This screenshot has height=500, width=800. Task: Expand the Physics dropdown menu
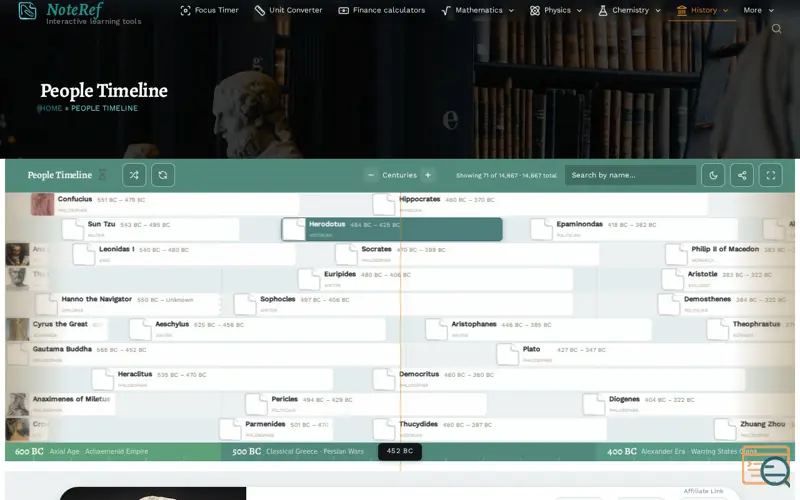[556, 10]
